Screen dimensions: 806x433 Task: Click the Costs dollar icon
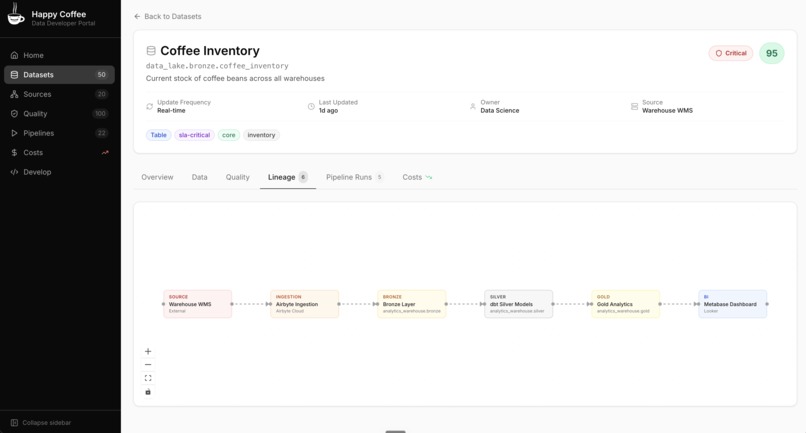pos(14,153)
